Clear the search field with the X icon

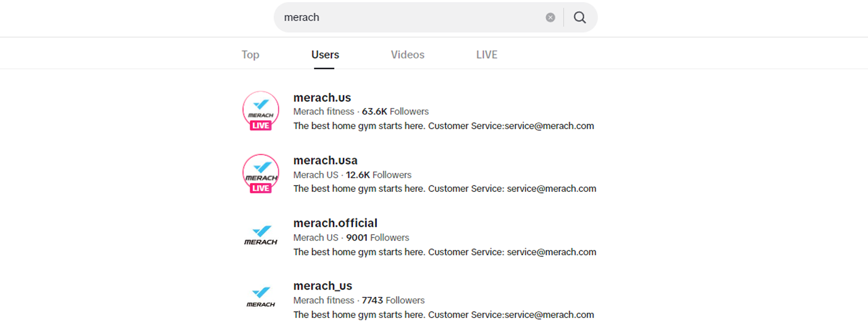click(x=550, y=17)
